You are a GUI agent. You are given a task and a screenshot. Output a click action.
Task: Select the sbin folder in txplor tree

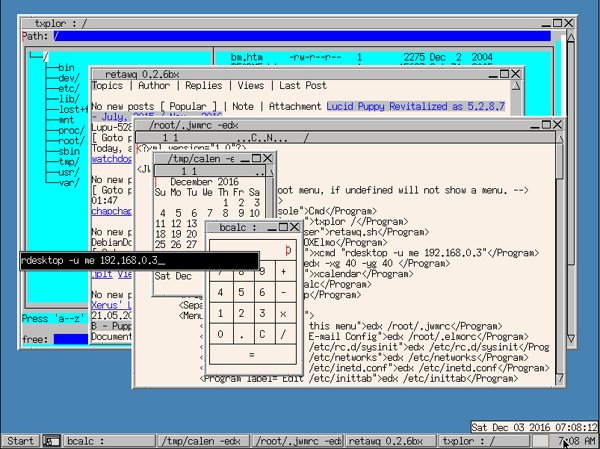(69, 151)
